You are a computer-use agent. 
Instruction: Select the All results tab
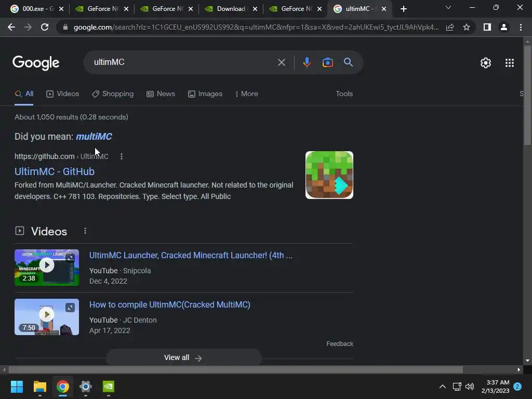24,94
